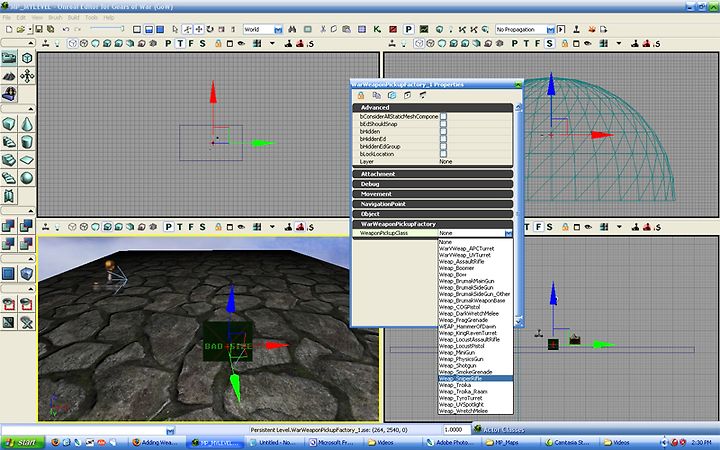Open the No Propagation dropdown
This screenshot has height=450, width=720.
550,29
